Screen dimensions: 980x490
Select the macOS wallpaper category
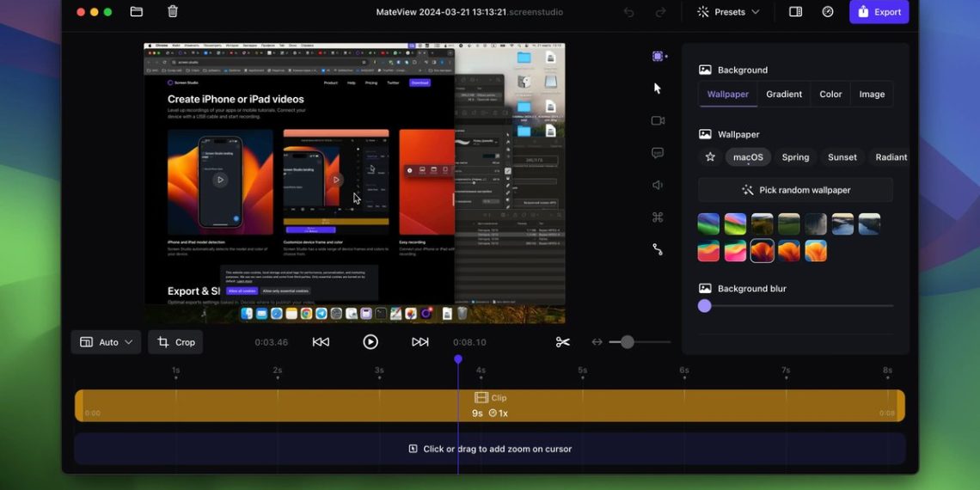[x=748, y=157]
